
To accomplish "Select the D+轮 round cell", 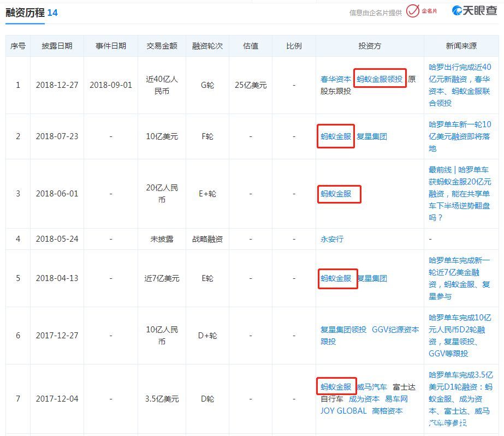I will (x=207, y=336).
